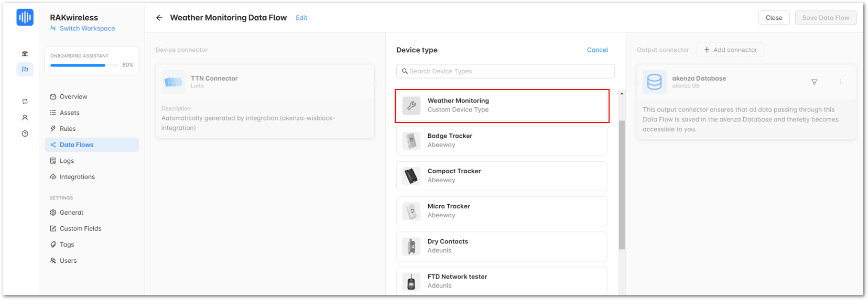Viewport: 868px width, 300px height.
Task: Click the transfer arrows icon in left rail
Action: [25, 102]
